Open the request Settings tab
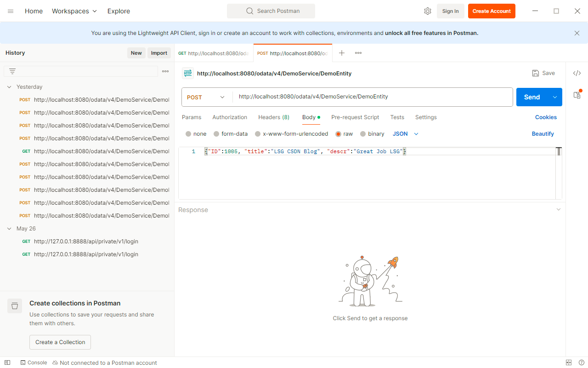 pos(426,117)
